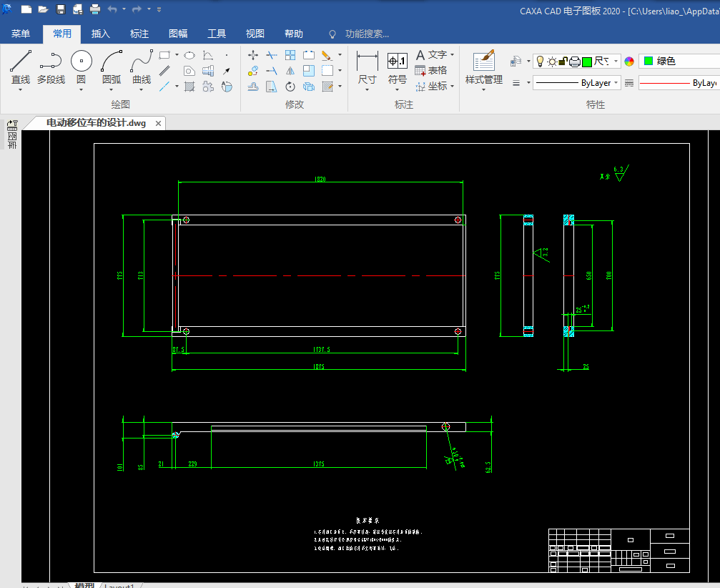Toggle the layer lock padlock icon
The width and height of the screenshot is (720, 588).
pos(563,62)
